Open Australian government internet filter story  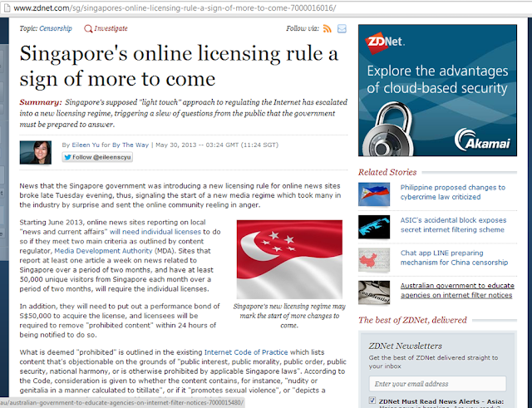point(457,291)
